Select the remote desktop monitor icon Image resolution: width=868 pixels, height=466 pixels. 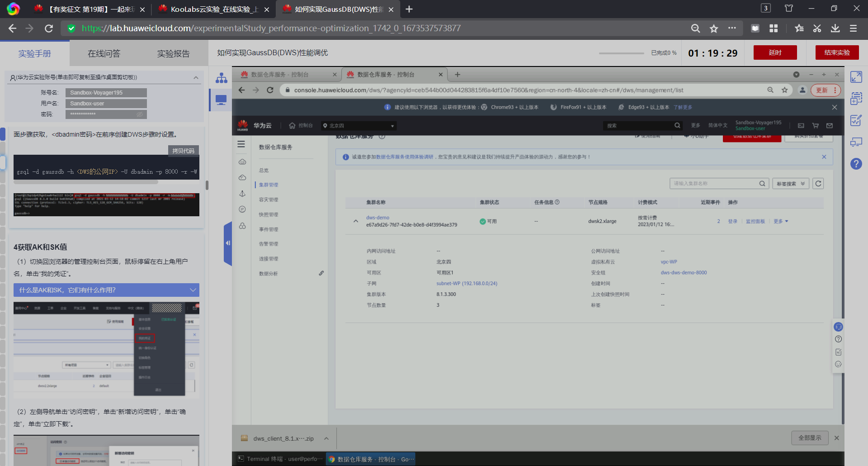point(221,100)
